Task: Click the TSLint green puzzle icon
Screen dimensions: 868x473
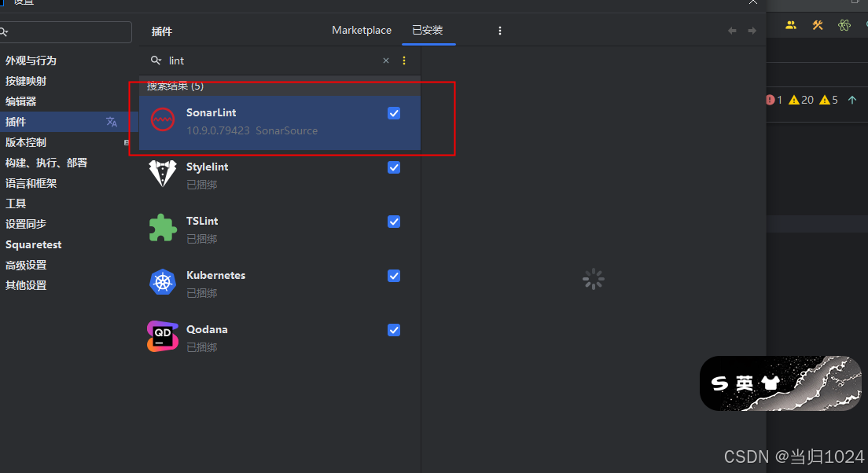Action: click(x=163, y=227)
